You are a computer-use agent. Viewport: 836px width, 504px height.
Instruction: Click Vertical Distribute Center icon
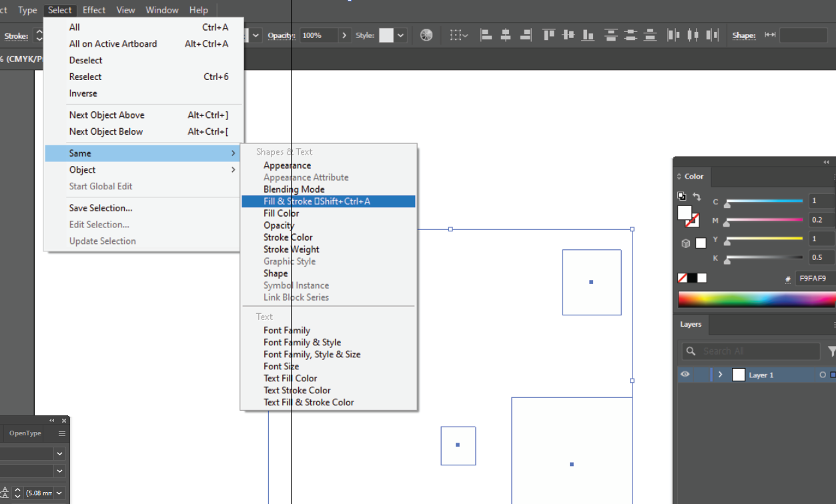(631, 35)
